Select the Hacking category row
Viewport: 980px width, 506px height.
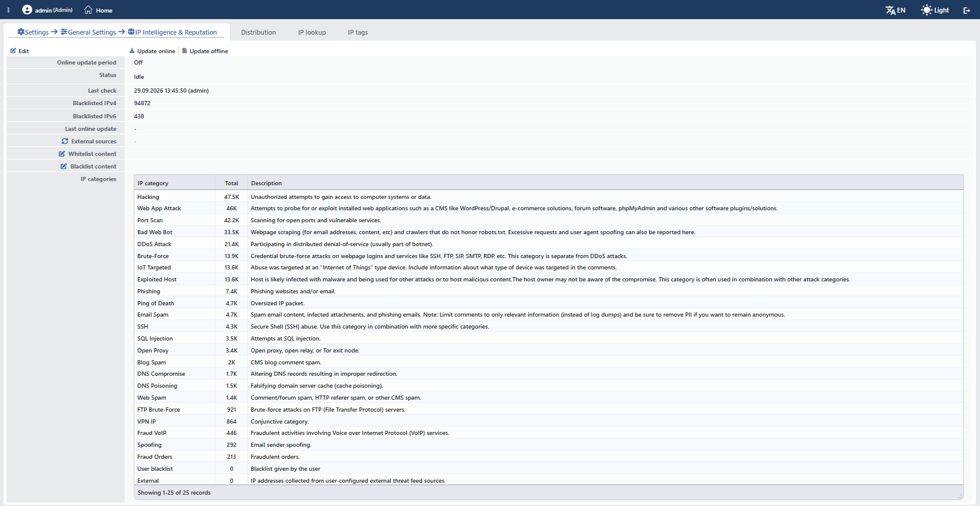point(548,197)
